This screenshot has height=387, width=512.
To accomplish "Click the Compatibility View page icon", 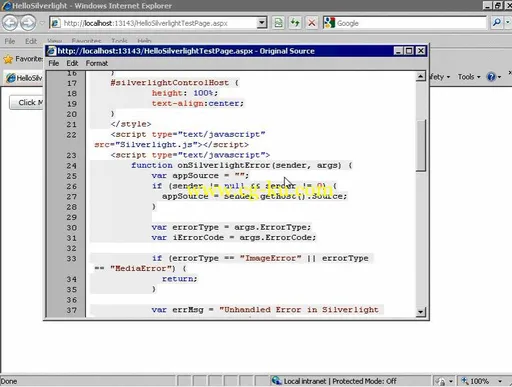I will (278, 23).
